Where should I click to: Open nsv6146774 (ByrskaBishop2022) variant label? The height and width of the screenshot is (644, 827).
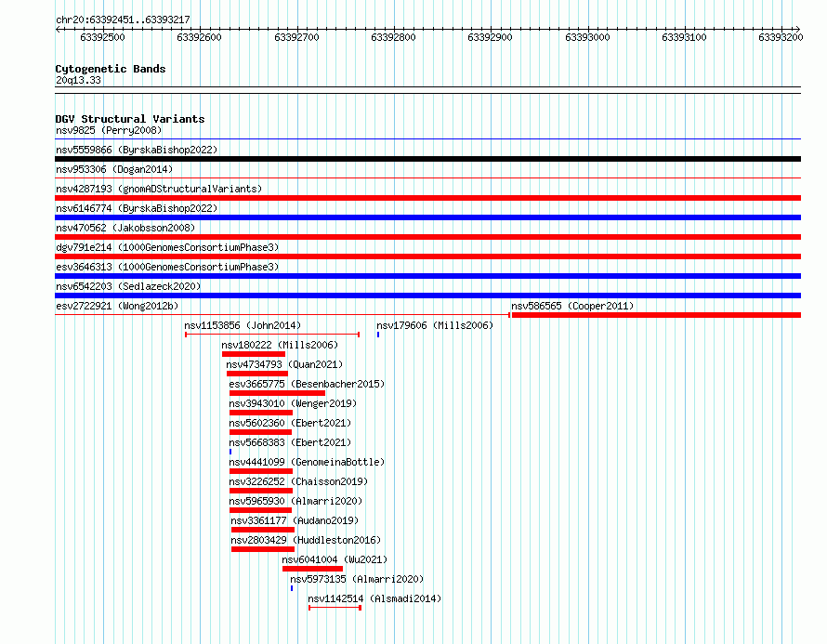137,208
